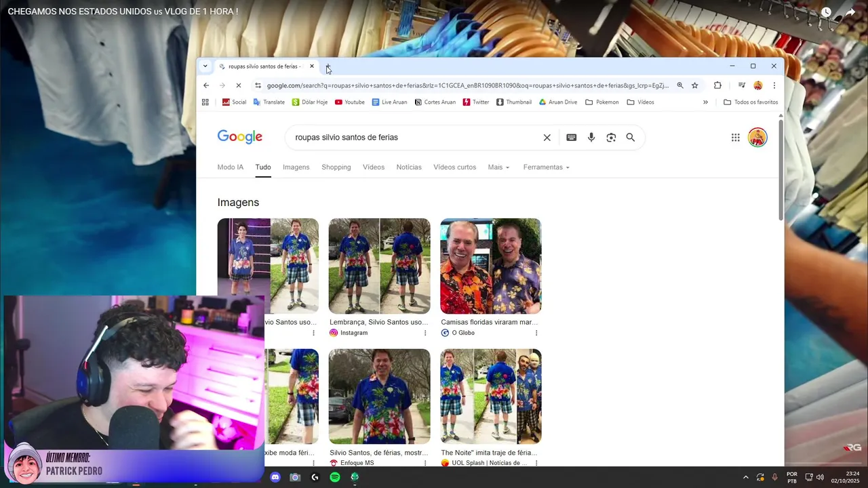Open volume control in system tray
The width and height of the screenshot is (868, 488).
point(820,477)
